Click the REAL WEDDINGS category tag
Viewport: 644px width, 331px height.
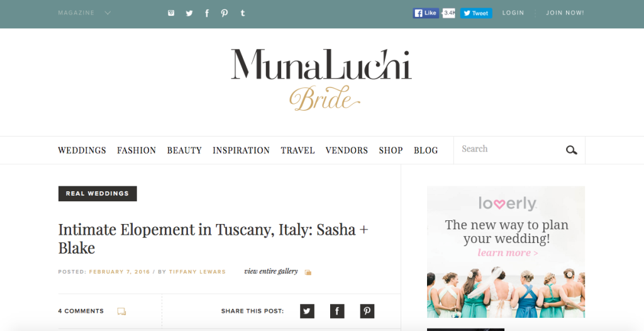pos(97,194)
